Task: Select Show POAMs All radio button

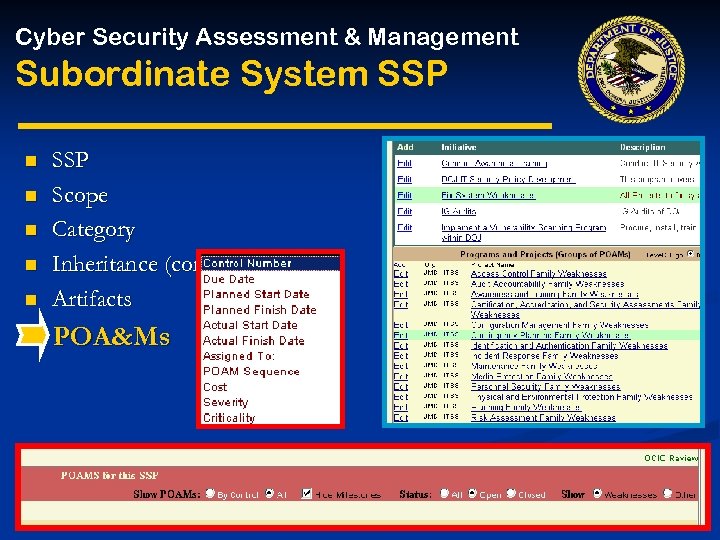Action: [270, 494]
